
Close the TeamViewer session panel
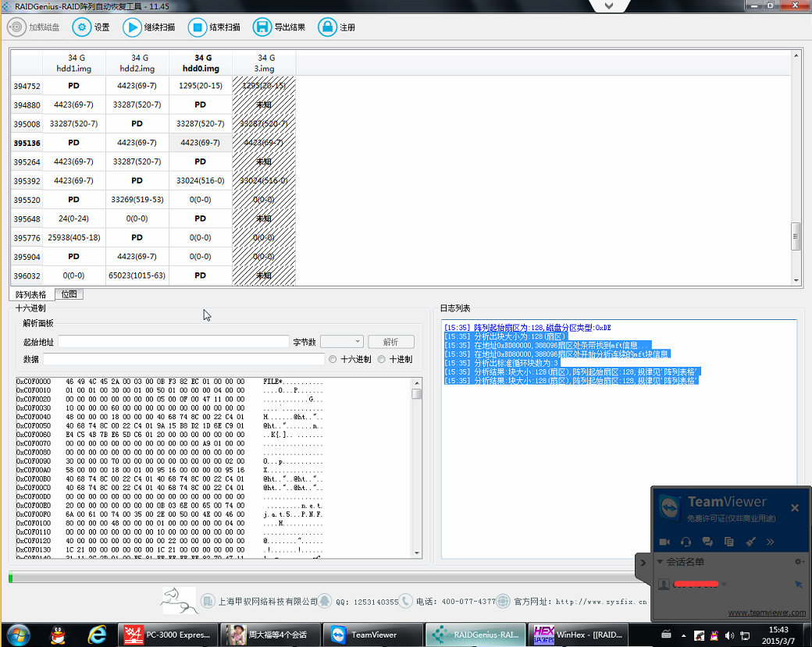795,508
